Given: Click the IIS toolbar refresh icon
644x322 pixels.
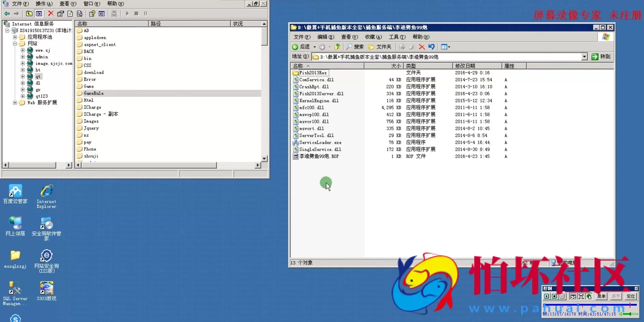Looking at the screenshot, I should [70, 14].
